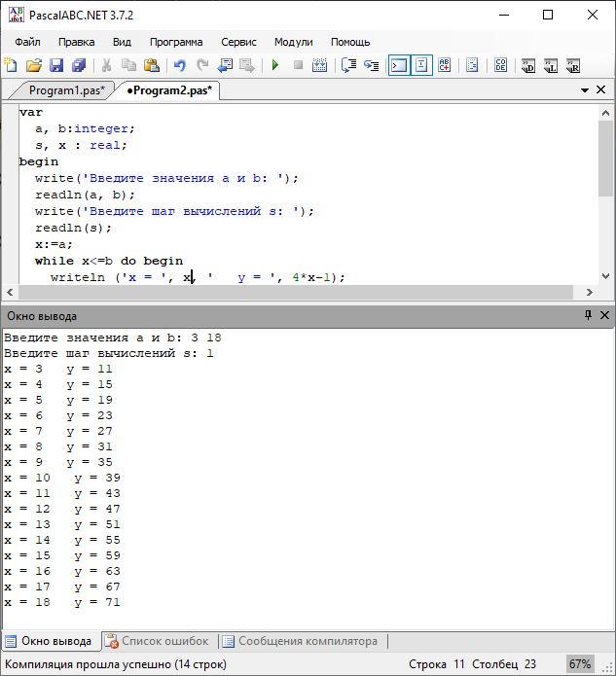The width and height of the screenshot is (616, 676).
Task: Switch to Окно вывода bottom tab
Action: [51, 641]
